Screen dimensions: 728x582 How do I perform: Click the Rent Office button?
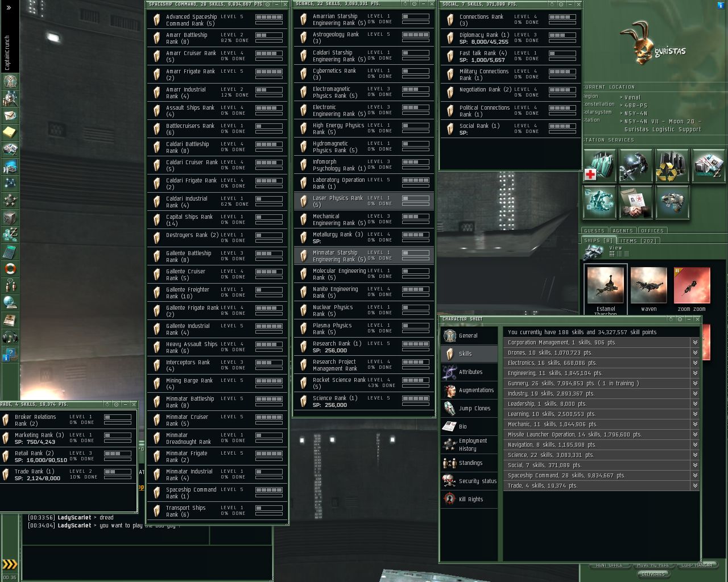[x=609, y=566]
